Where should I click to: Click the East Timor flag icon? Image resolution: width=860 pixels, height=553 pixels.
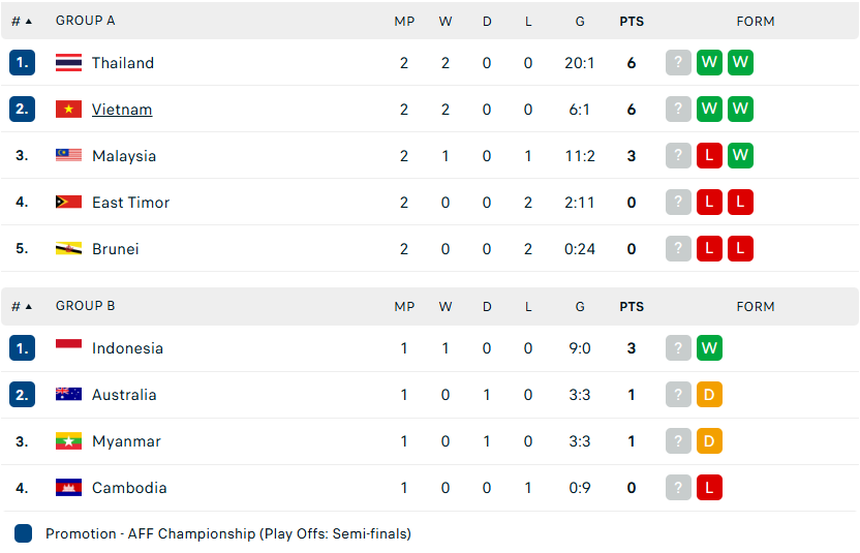(68, 202)
